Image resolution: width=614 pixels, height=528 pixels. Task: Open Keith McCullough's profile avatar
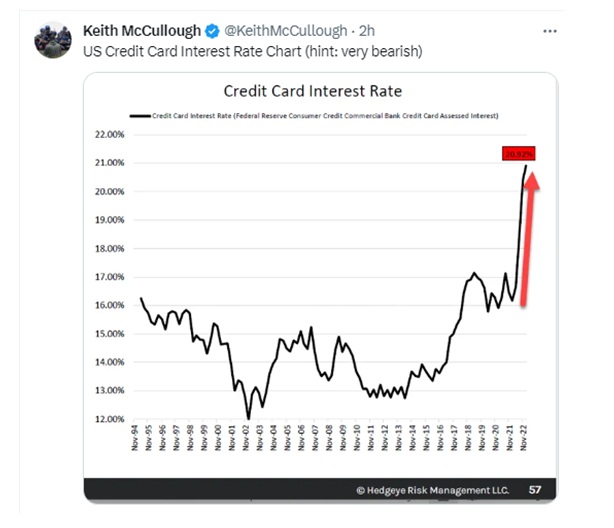(x=52, y=41)
